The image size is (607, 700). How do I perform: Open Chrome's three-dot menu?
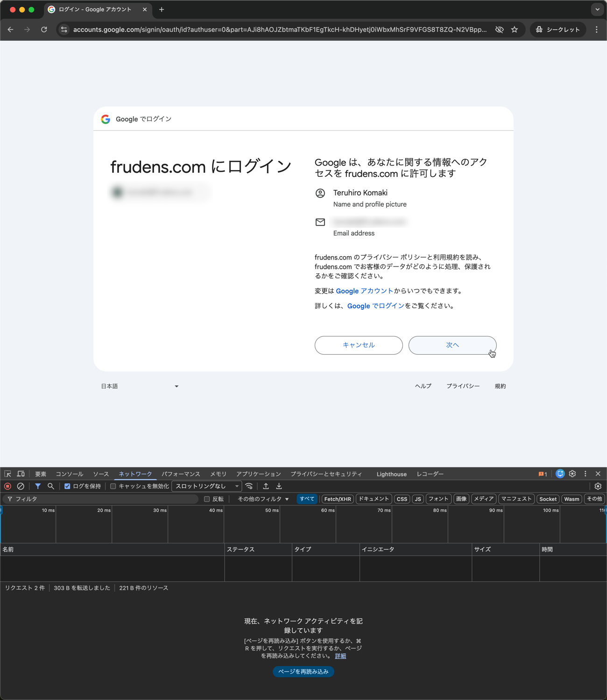coord(597,29)
